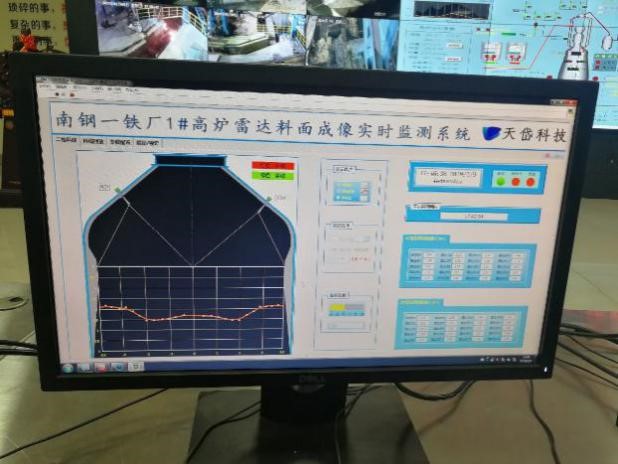Click the first system tray icon
Image resolution: width=618 pixels, height=464 pixels.
click(482, 359)
